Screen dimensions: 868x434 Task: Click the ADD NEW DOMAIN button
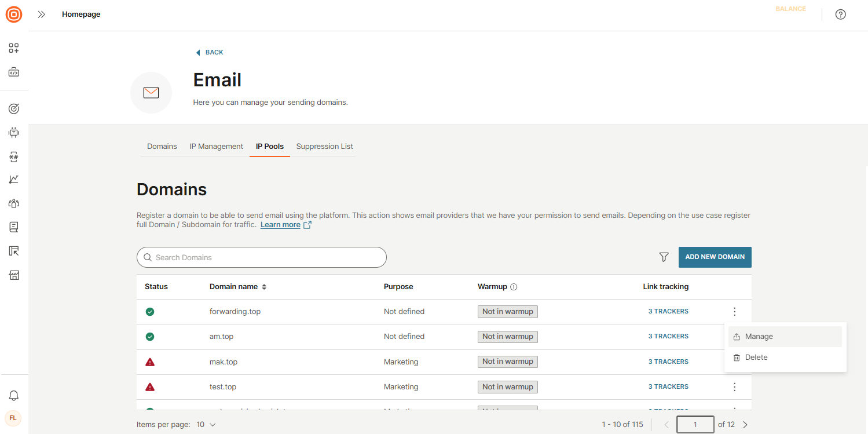[x=715, y=257]
